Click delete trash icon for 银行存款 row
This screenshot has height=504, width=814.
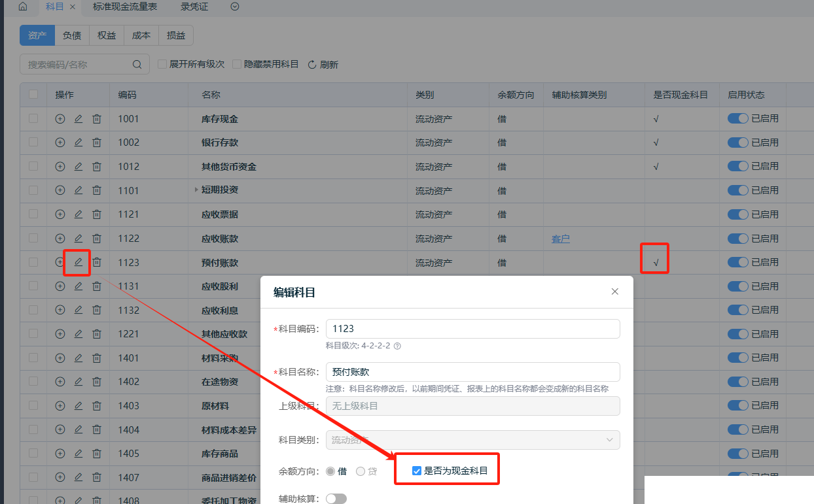point(97,143)
